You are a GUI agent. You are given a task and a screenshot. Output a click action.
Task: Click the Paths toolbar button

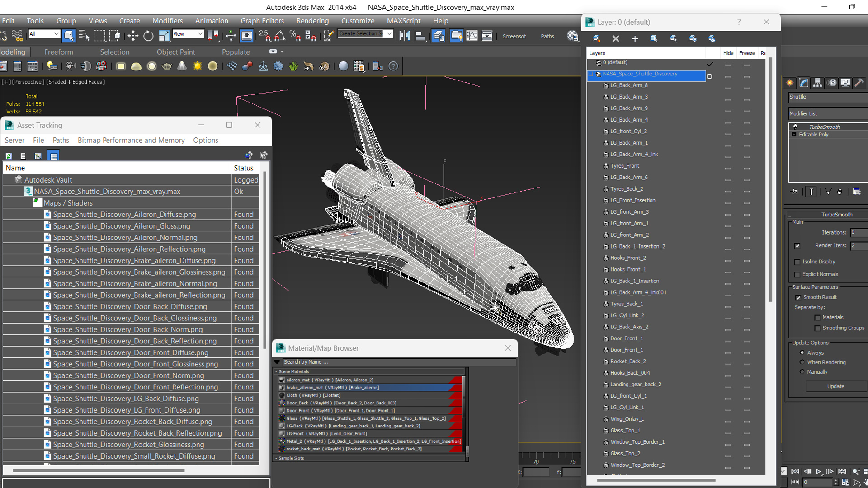point(547,36)
